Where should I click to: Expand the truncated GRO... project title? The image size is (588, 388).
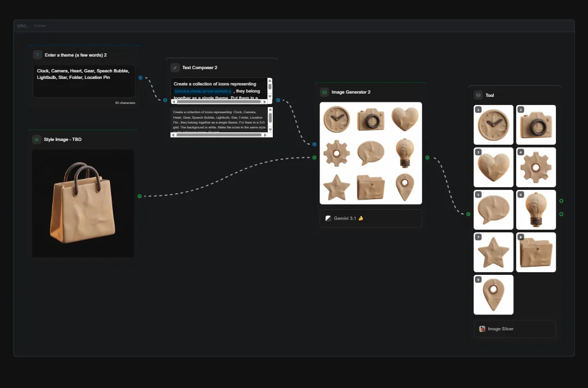point(23,26)
